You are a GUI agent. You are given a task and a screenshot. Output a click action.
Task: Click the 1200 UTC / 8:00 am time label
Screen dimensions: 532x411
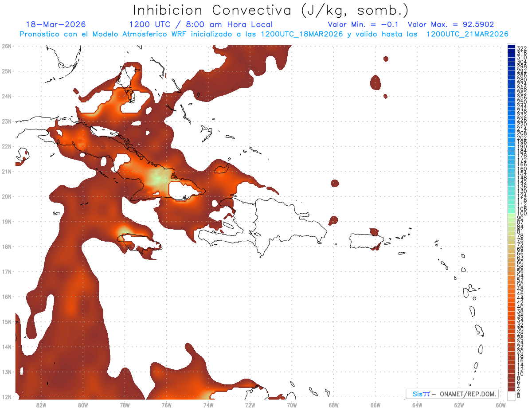200,24
